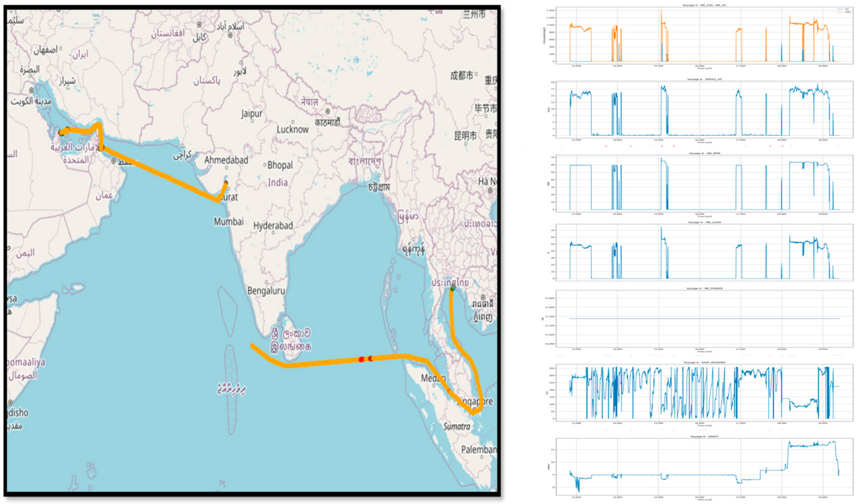Image resolution: width=856 pixels, height=504 pixels.
Task: Click the Bengaluru city label
Action: [x=266, y=291]
